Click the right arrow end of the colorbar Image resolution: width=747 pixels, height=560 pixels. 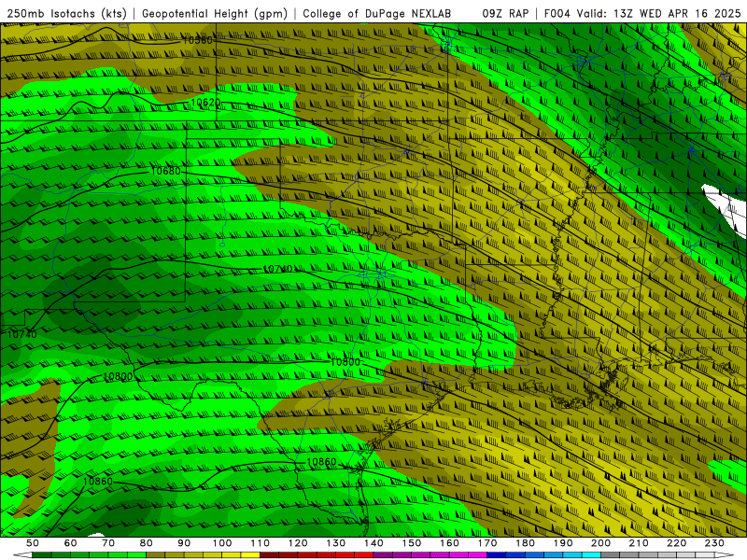coord(725,555)
